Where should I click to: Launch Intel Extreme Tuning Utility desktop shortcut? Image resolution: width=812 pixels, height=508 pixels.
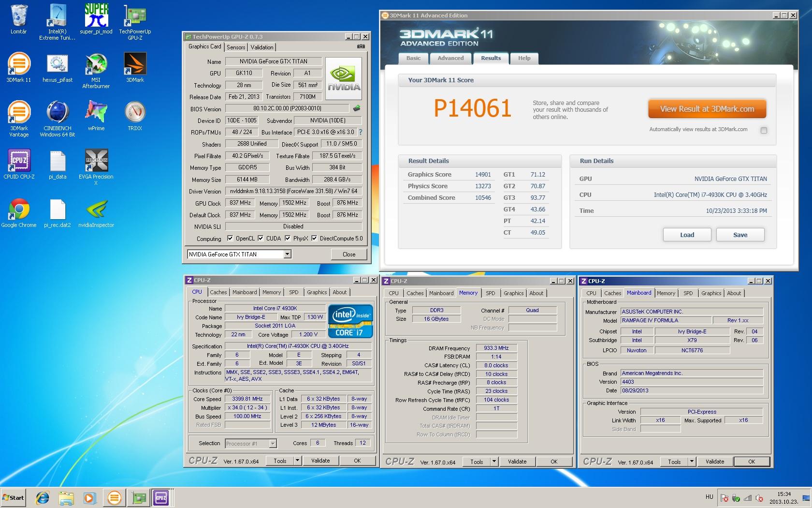tap(57, 22)
